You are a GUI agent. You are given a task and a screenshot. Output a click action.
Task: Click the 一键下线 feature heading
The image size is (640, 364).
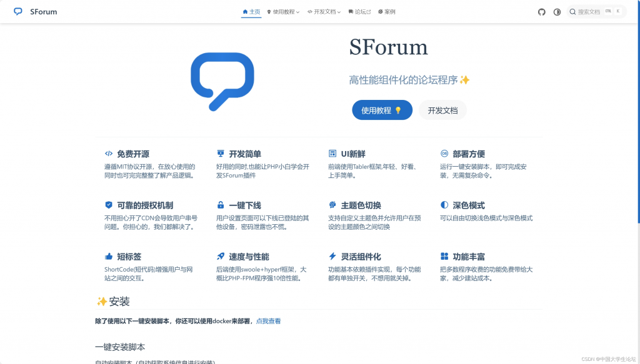[245, 205]
